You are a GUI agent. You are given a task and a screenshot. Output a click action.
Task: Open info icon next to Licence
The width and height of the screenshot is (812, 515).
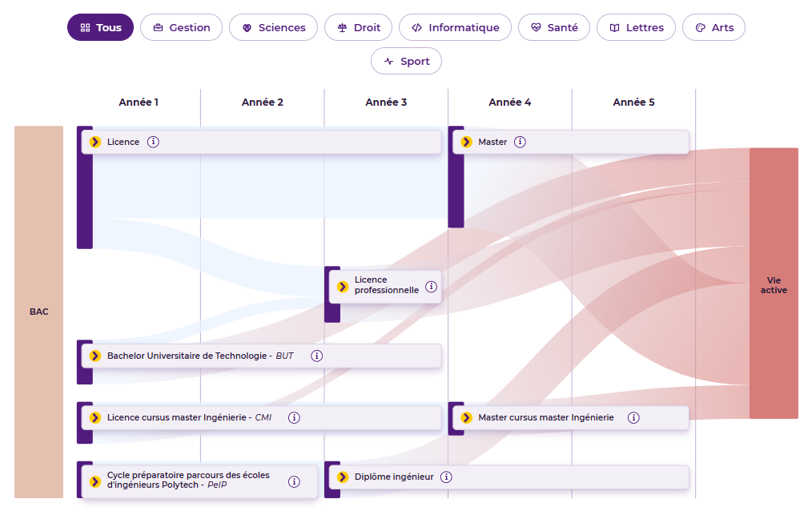click(153, 142)
